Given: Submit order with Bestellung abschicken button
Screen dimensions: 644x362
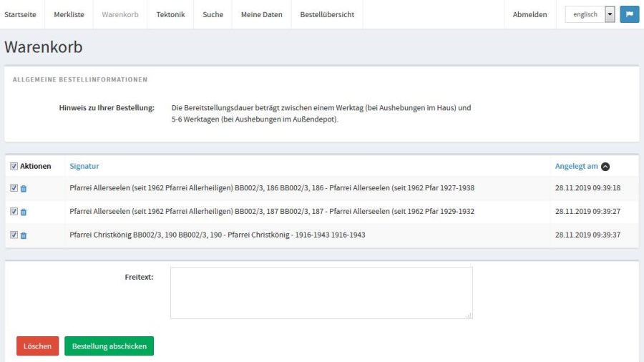Looking at the screenshot, I should (109, 346).
